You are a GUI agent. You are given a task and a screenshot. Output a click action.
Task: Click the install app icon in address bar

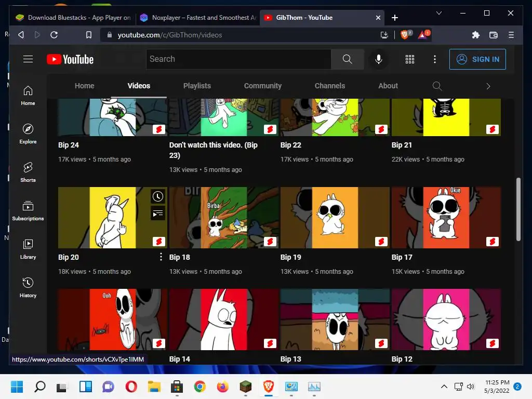(x=384, y=35)
